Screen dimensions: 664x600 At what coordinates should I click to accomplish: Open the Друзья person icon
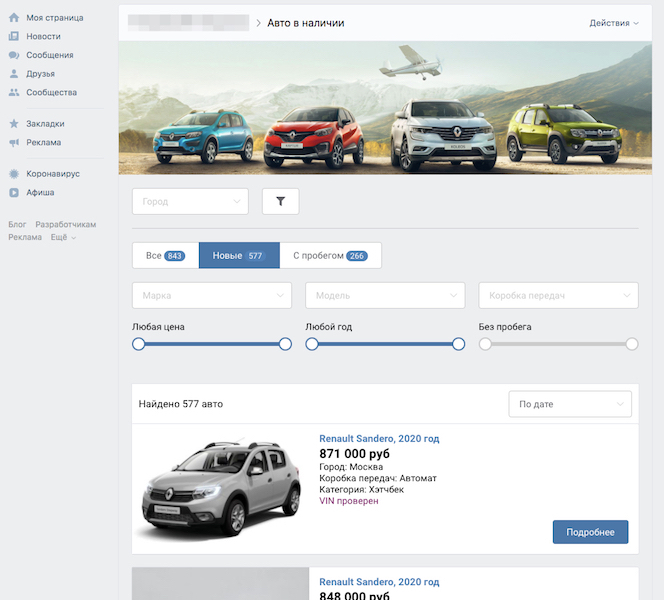tap(14, 74)
